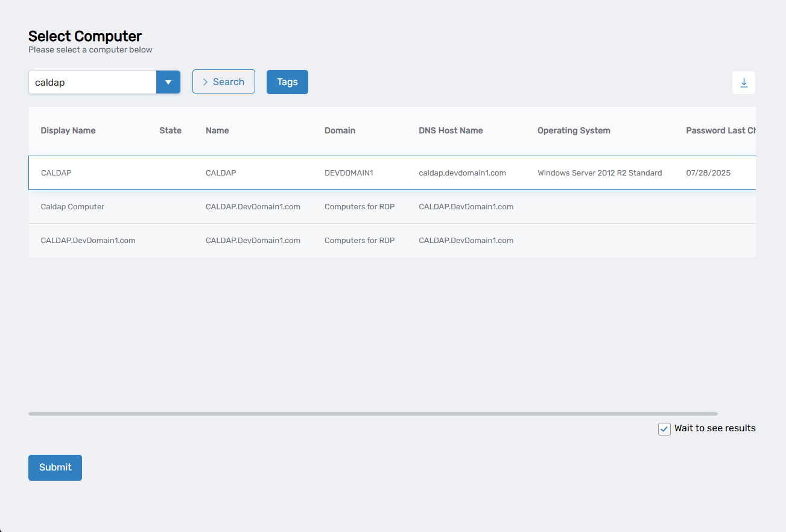Screen dimensions: 786x532
Task: Sort table by Domain column
Action: click(x=340, y=130)
